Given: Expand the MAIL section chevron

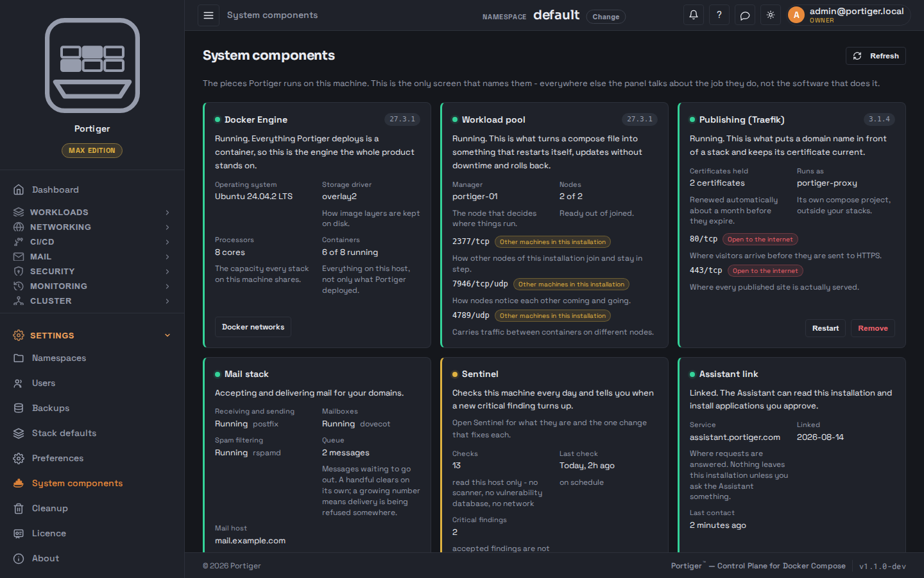Looking at the screenshot, I should (x=167, y=256).
